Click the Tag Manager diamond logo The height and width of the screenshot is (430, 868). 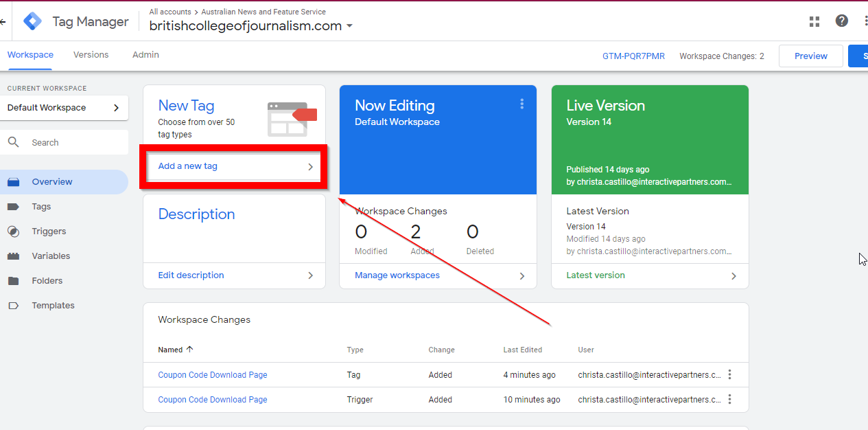[x=32, y=21]
